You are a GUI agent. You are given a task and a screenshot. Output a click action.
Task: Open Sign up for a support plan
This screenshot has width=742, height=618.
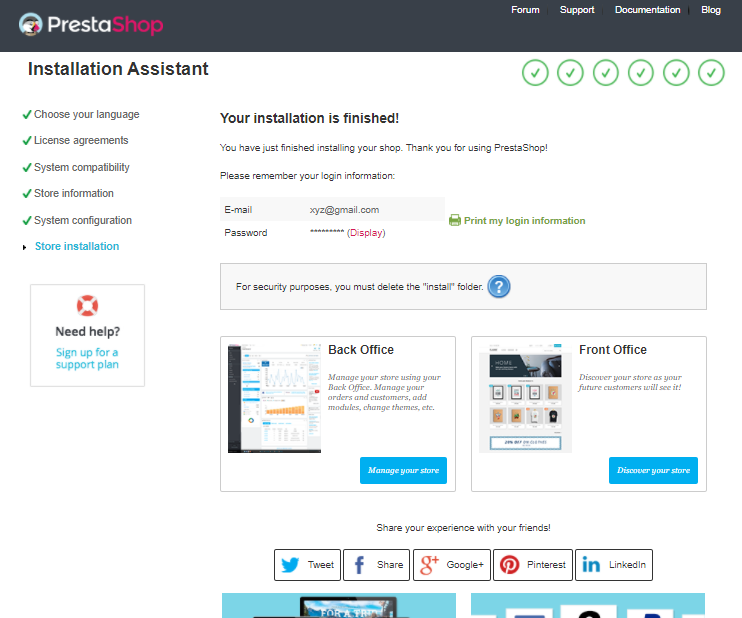pos(87,358)
